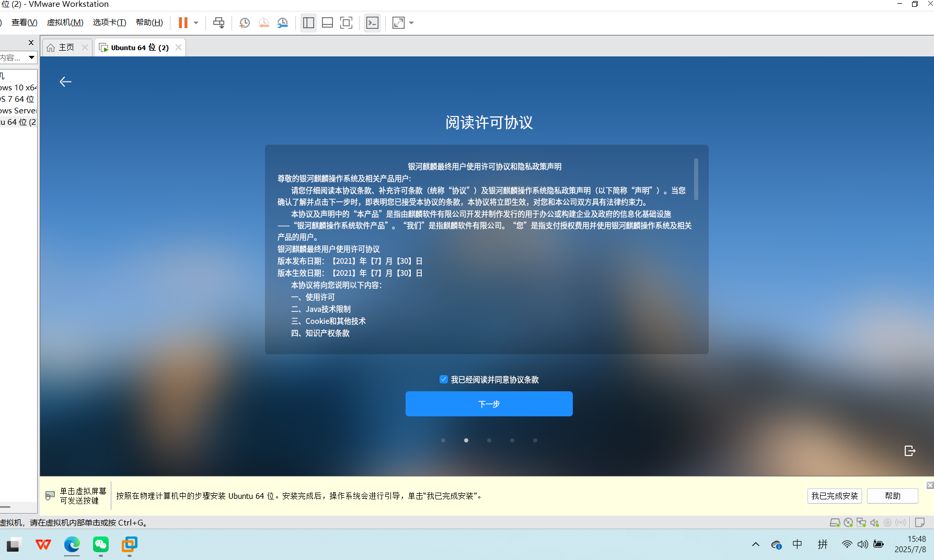Click the 我已完成安装 button
Screen dimensions: 934x560
(x=835, y=496)
